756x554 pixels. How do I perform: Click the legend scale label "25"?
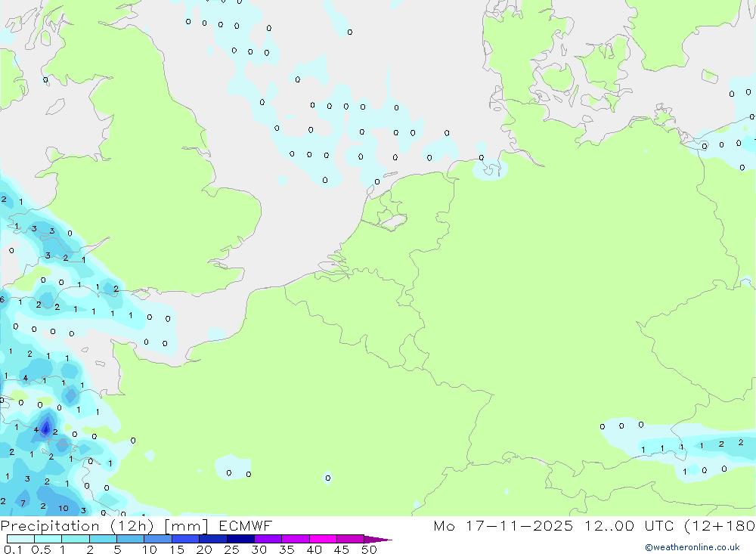click(x=231, y=549)
